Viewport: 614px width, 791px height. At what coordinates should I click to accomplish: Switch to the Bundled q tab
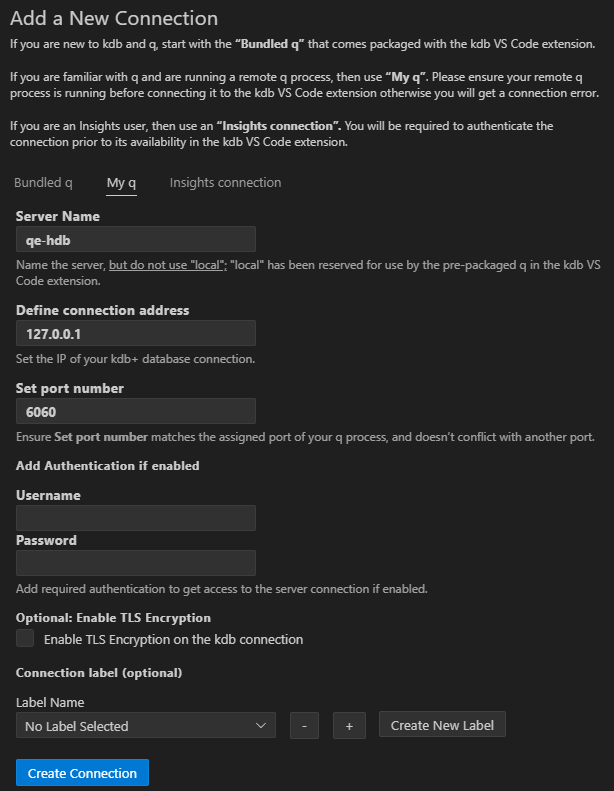pos(43,183)
